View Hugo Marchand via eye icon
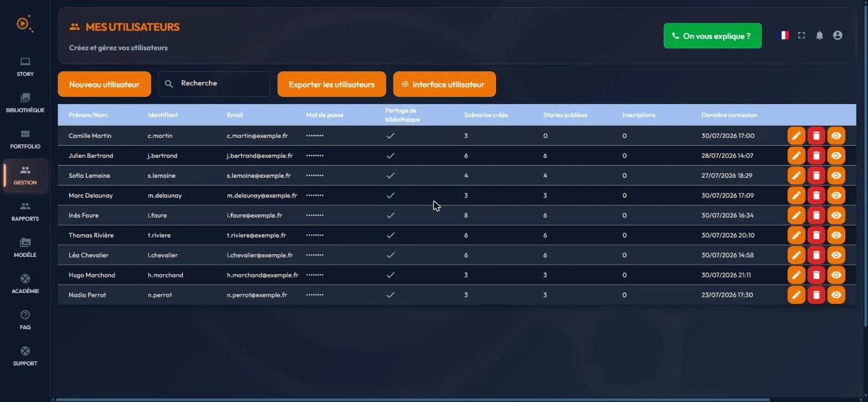This screenshot has width=868, height=402. tap(836, 275)
